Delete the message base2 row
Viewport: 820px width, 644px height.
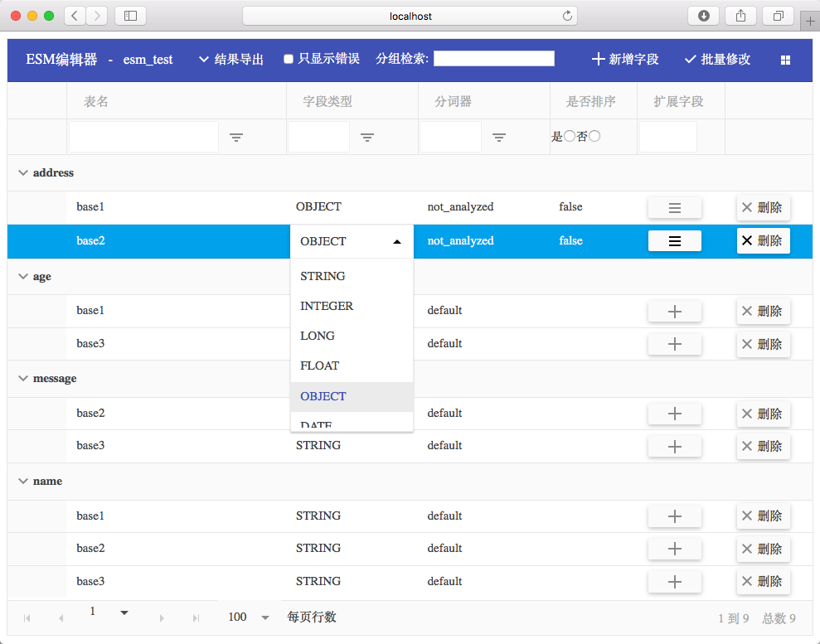coord(763,414)
